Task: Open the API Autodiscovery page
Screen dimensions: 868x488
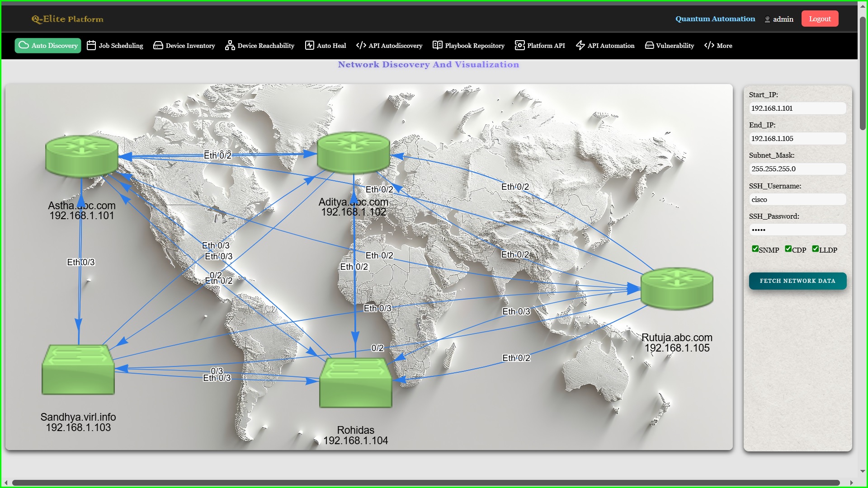Action: [389, 45]
